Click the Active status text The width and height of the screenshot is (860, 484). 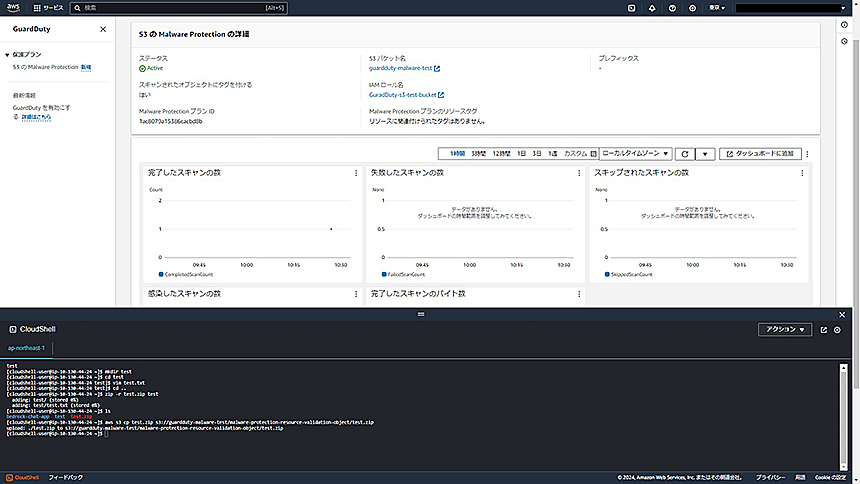(155, 68)
